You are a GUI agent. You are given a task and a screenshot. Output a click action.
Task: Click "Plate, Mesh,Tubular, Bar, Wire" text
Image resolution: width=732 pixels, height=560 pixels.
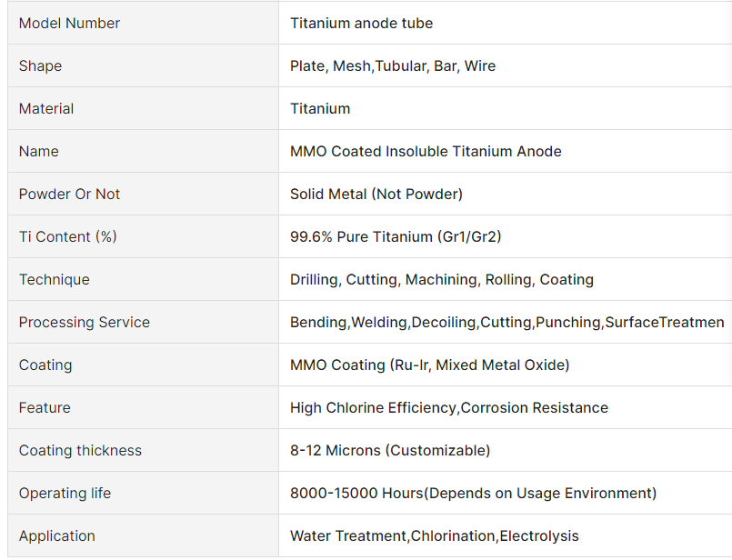click(x=393, y=66)
